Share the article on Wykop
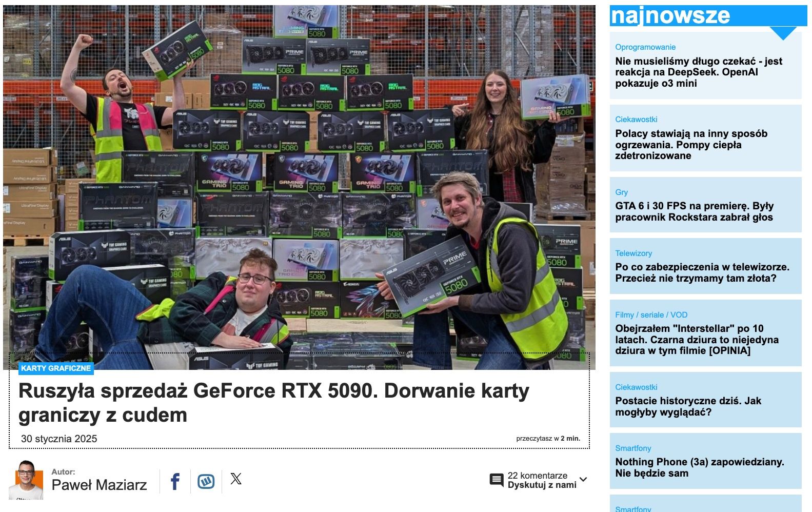The height and width of the screenshot is (512, 812). click(206, 481)
